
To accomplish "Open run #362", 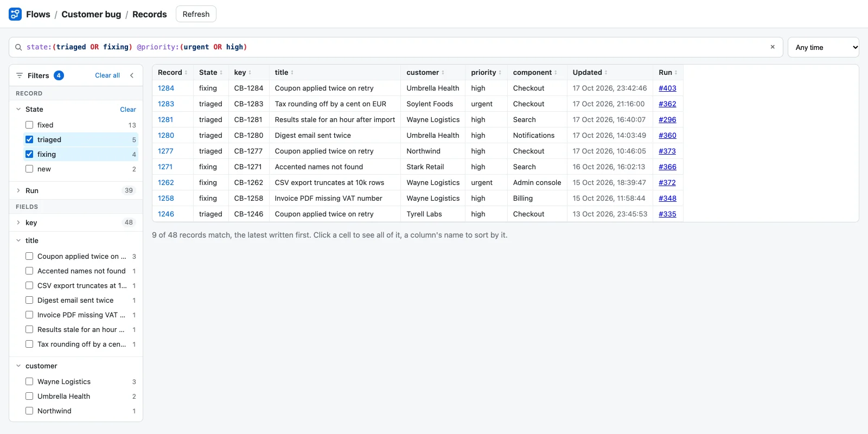I will tap(667, 104).
